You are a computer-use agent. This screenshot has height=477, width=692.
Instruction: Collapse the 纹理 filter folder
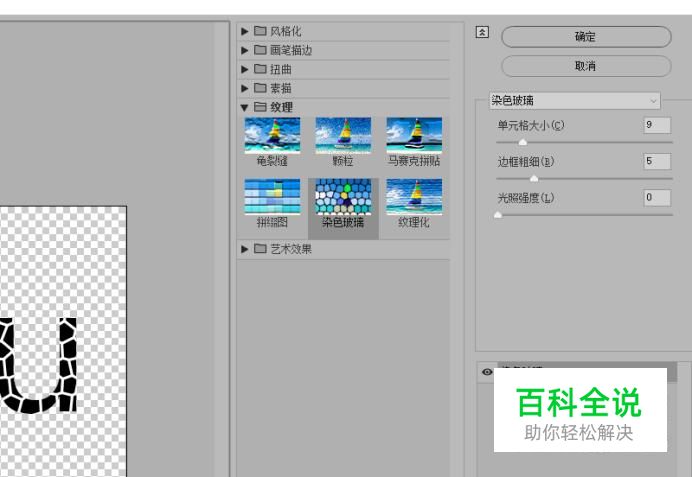pos(244,107)
